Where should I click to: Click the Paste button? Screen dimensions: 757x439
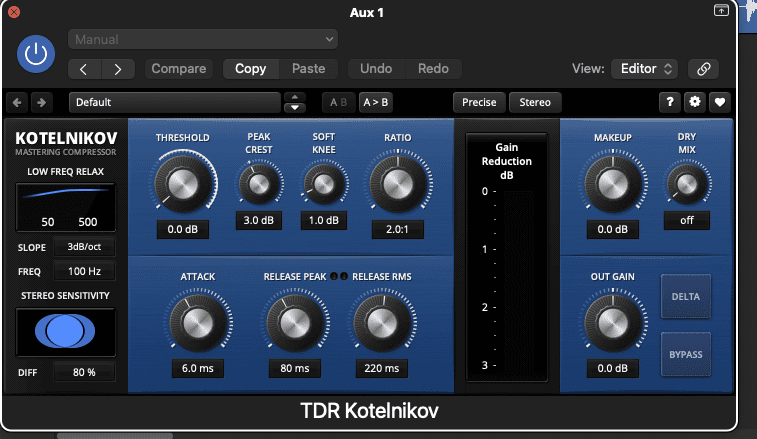[308, 69]
